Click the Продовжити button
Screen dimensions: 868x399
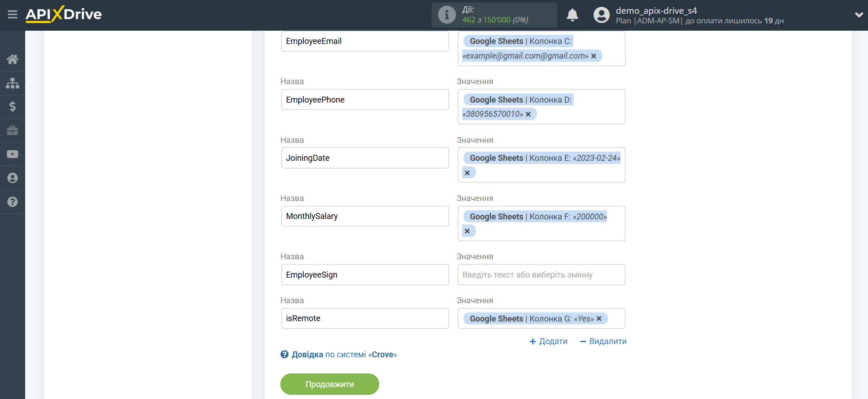click(329, 384)
